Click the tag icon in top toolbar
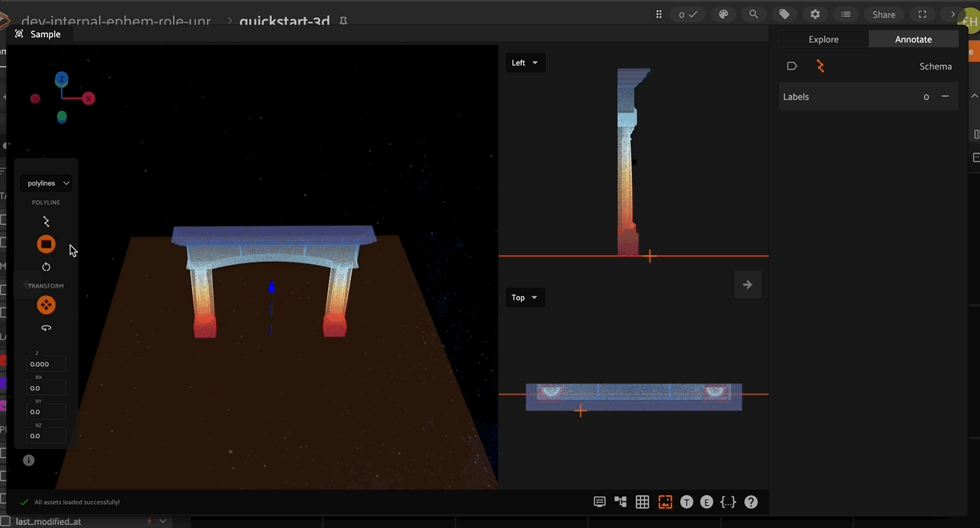Image resolution: width=980 pixels, height=528 pixels. [784, 14]
